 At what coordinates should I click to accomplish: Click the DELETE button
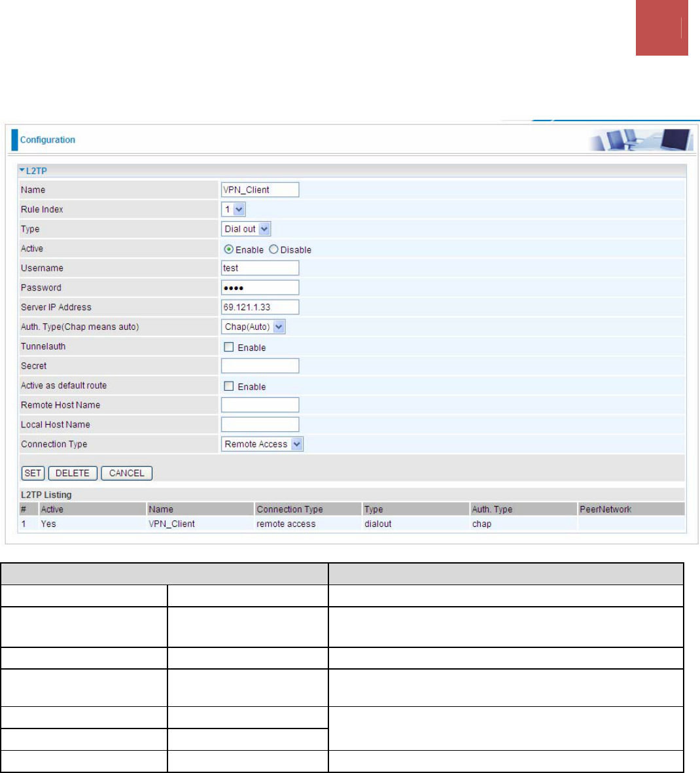click(x=73, y=473)
